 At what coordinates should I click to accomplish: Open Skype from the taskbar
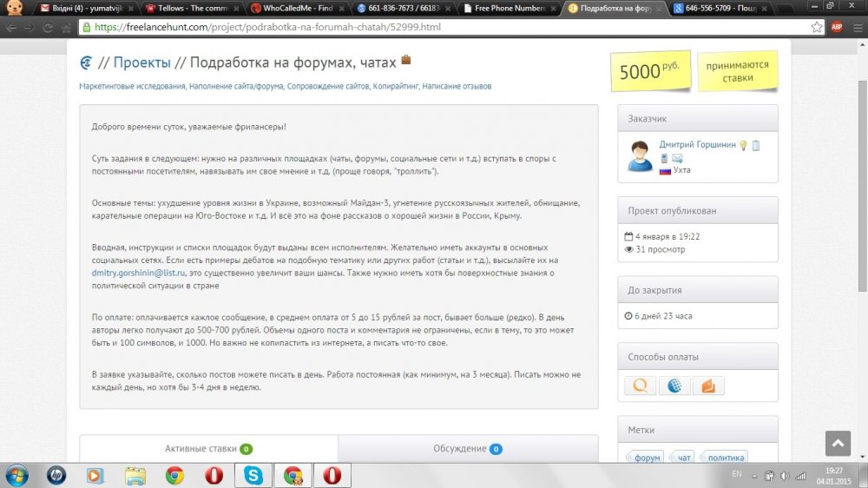(253, 475)
